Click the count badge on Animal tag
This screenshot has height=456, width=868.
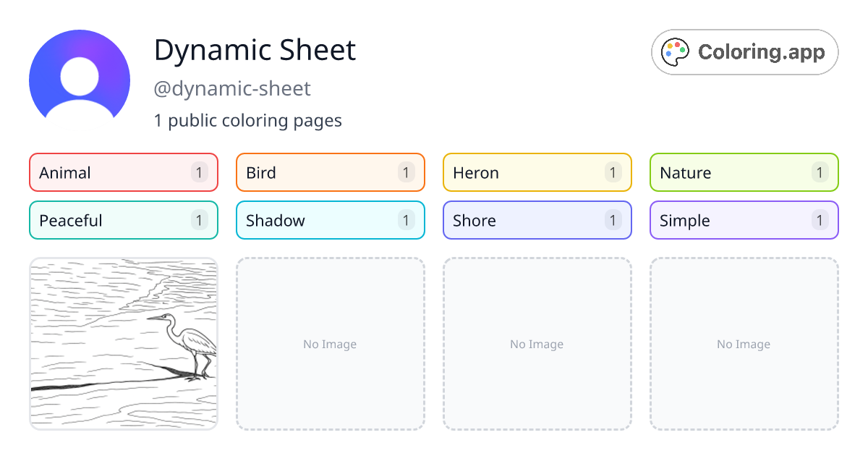pos(199,172)
